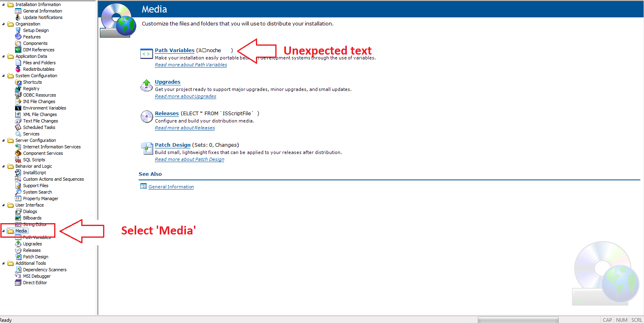This screenshot has width=644, height=323.
Task: Select Direct Editor in tree
Action: tap(35, 283)
